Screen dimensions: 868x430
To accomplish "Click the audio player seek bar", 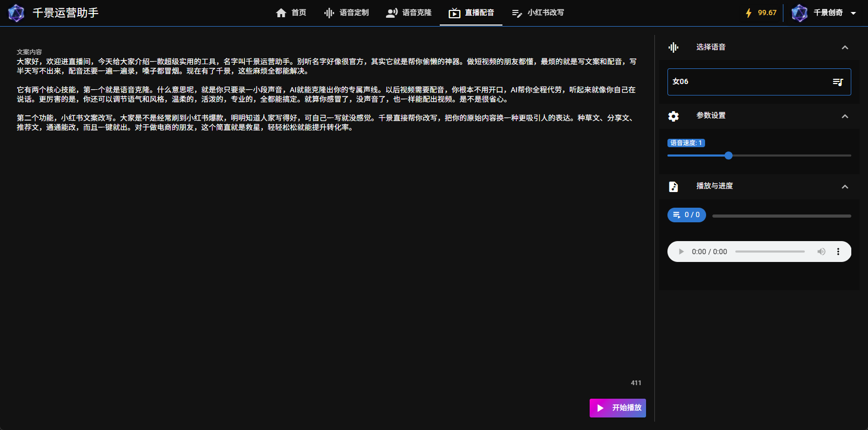I will click(770, 252).
